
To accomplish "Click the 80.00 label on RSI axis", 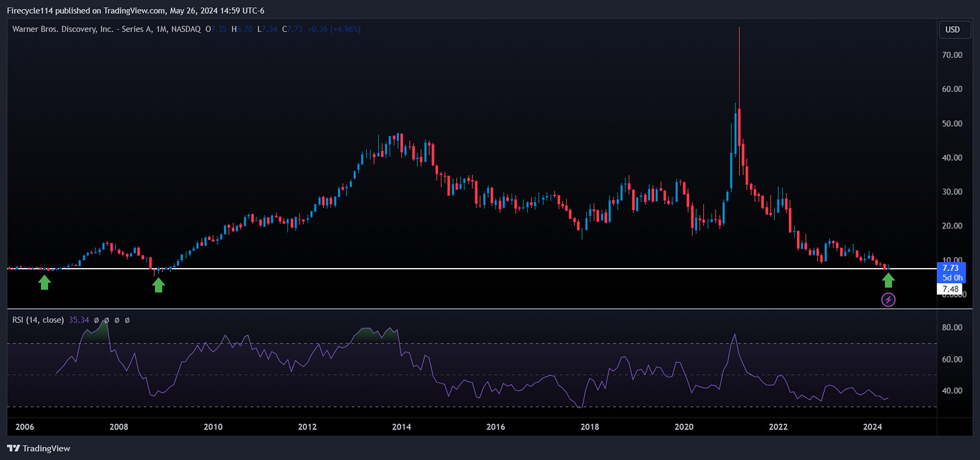I will click(x=951, y=328).
